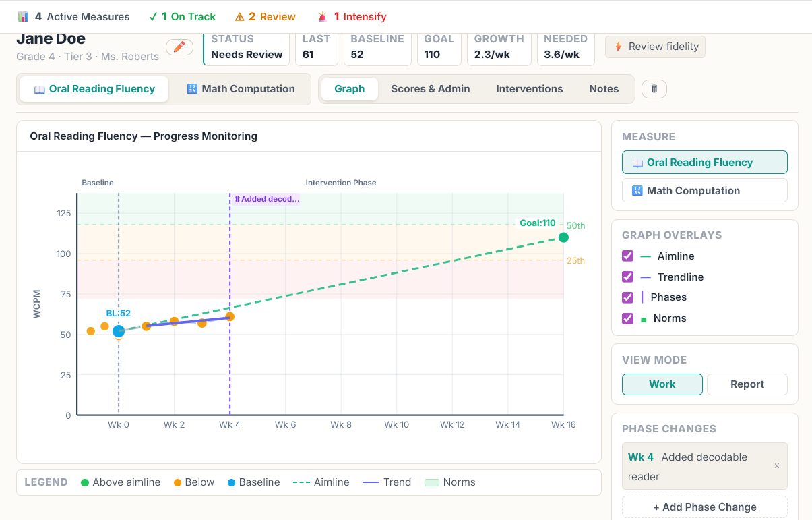This screenshot has height=520, width=812.
Task: Click the Below legend entry
Action: 194,482
